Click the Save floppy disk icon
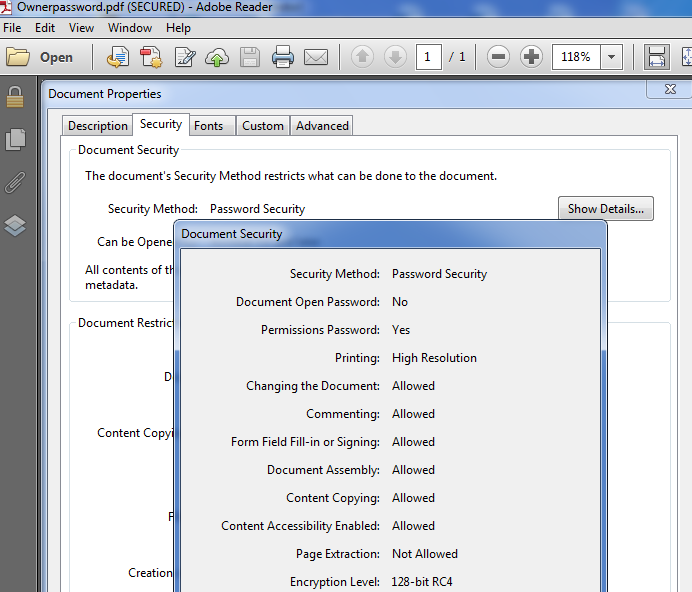The height and width of the screenshot is (592, 692). (250, 57)
